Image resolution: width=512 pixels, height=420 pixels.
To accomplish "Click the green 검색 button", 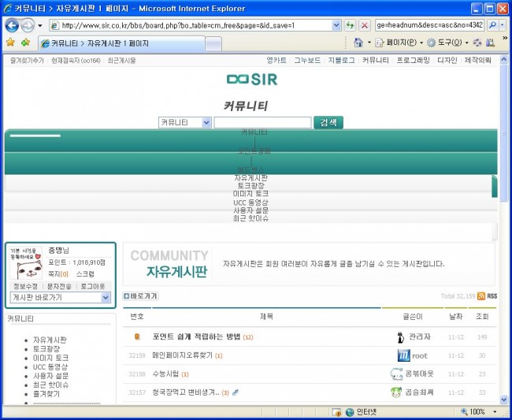I will 328,122.
